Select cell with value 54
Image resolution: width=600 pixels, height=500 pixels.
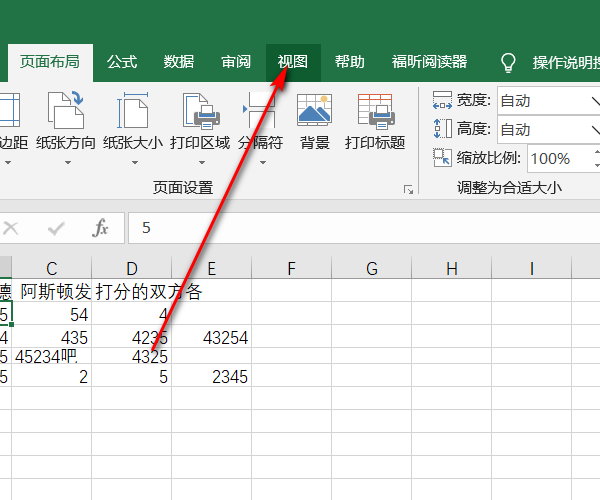coord(52,314)
